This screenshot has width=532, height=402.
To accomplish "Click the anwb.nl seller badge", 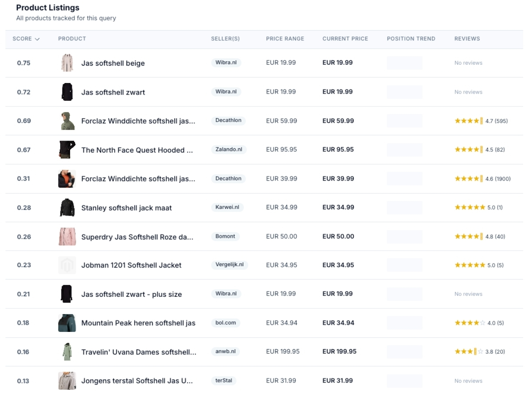I will tap(226, 351).
